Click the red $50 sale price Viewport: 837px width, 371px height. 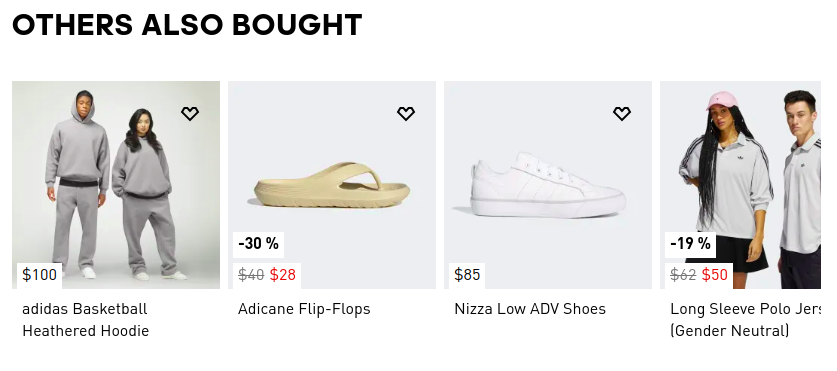715,275
